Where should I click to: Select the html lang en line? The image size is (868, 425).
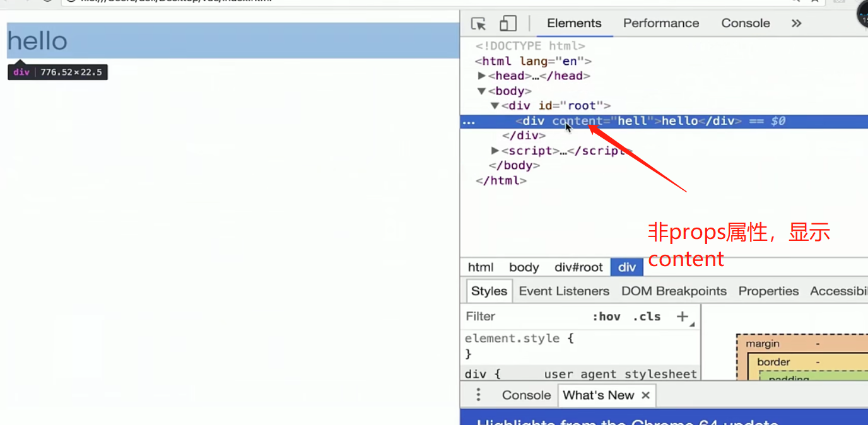point(534,61)
